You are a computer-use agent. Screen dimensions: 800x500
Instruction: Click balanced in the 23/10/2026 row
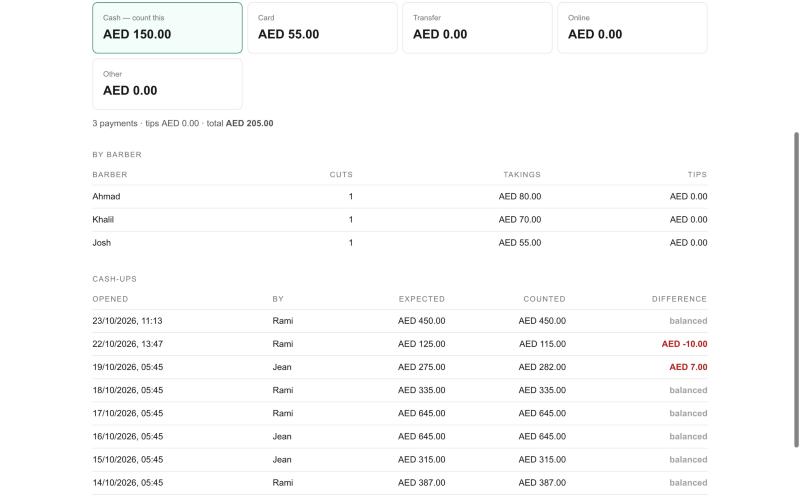[688, 321]
